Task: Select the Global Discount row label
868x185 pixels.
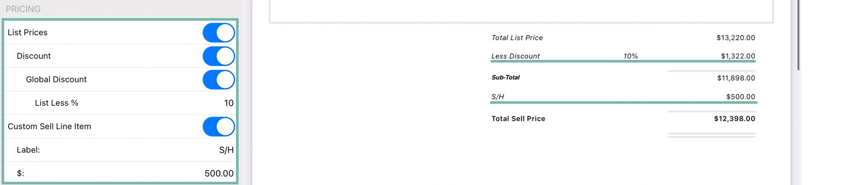Action: tap(56, 80)
